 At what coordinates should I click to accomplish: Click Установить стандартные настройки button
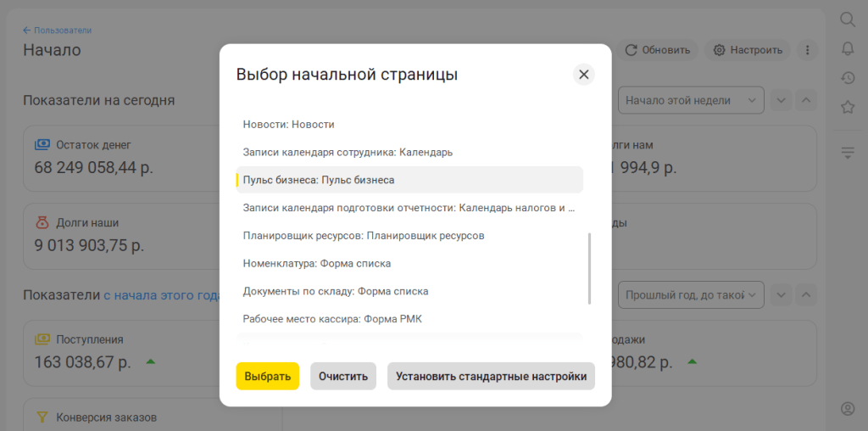pos(491,377)
